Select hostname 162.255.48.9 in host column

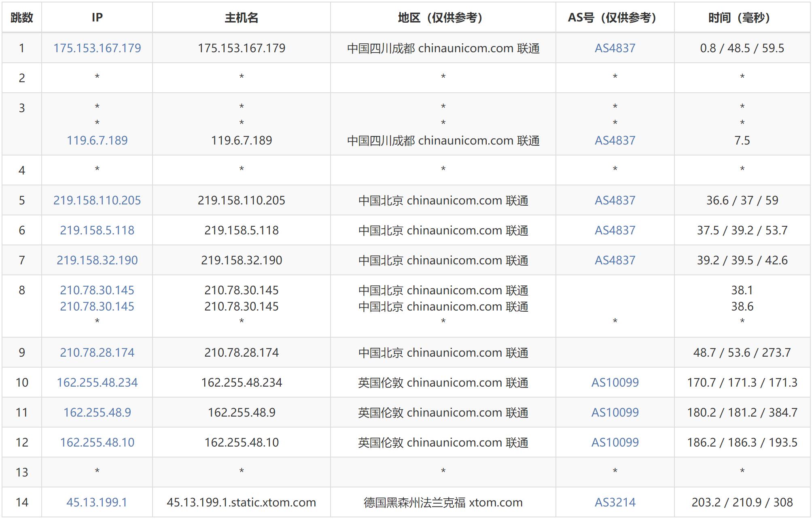pyautogui.click(x=242, y=413)
